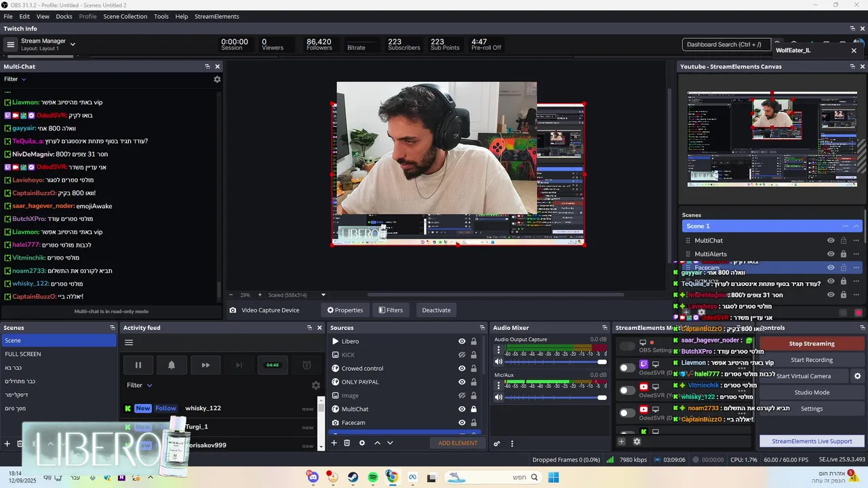Viewport: 868px width, 488px height.
Task: Add a new source with plus icon
Action: (x=334, y=443)
